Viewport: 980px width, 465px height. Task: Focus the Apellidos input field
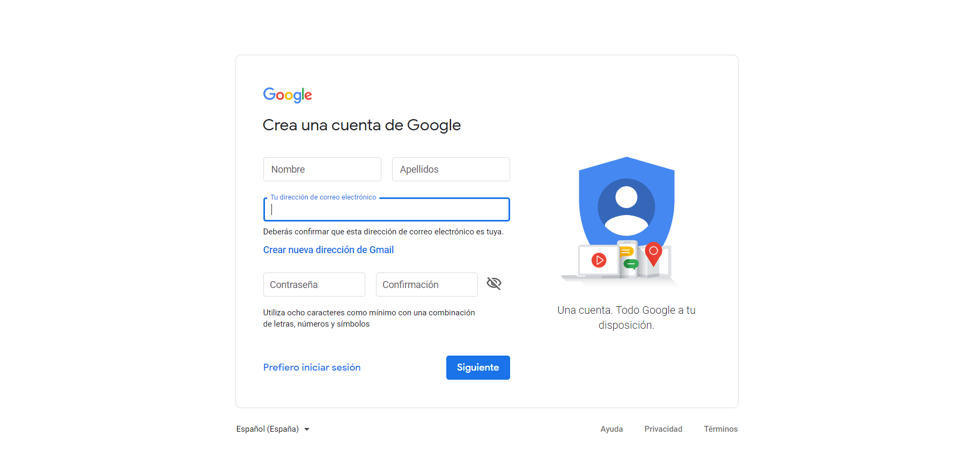[x=451, y=169]
